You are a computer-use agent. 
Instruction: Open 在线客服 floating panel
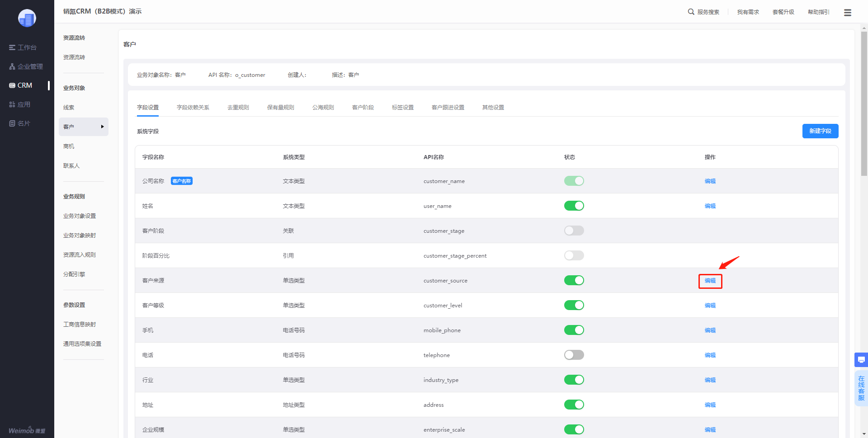(861, 388)
